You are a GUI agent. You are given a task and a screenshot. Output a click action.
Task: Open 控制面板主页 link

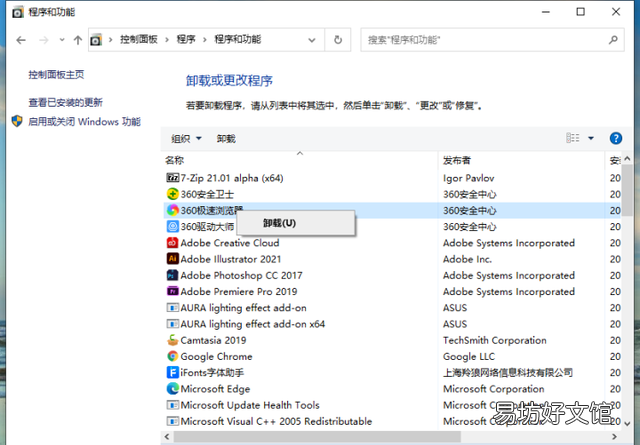tap(56, 75)
